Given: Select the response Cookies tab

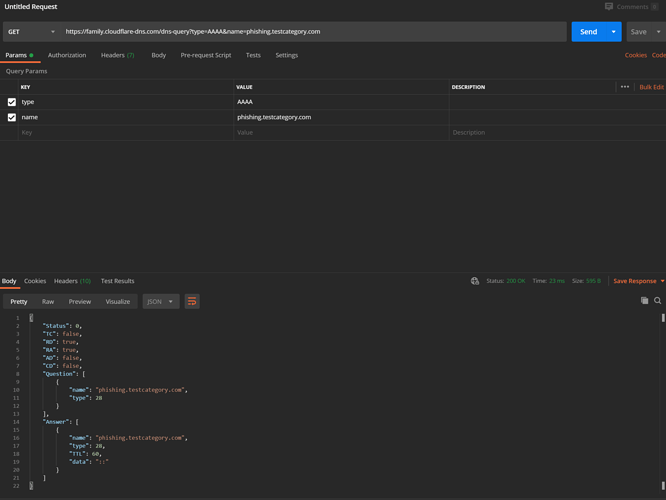Looking at the screenshot, I should pyautogui.click(x=35, y=281).
